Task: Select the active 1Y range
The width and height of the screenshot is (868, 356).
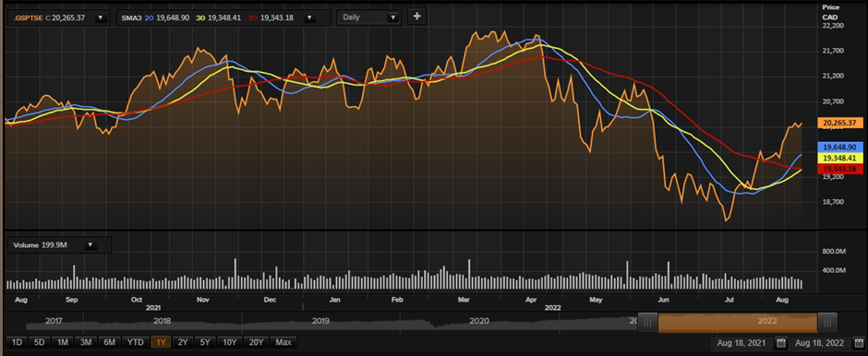Action: coord(161,342)
